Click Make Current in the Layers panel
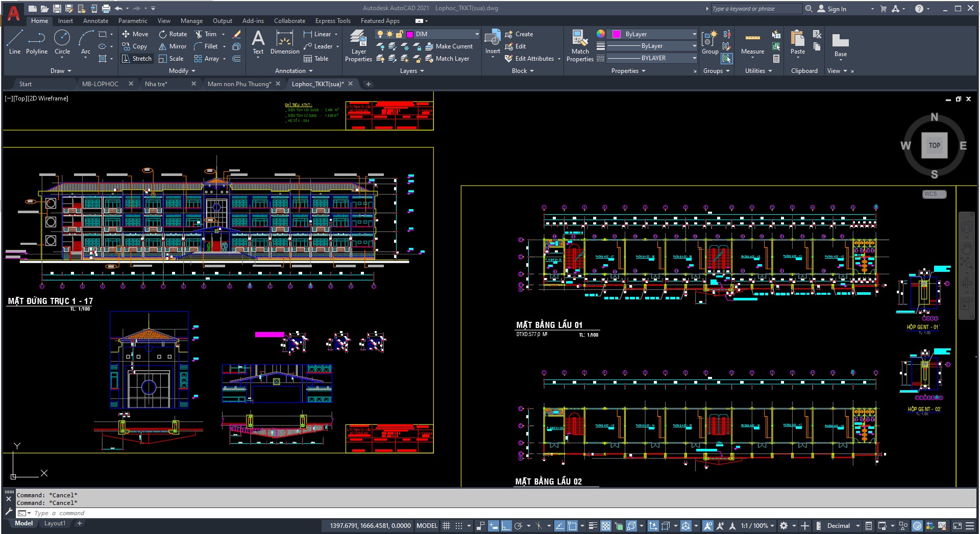 [450, 46]
